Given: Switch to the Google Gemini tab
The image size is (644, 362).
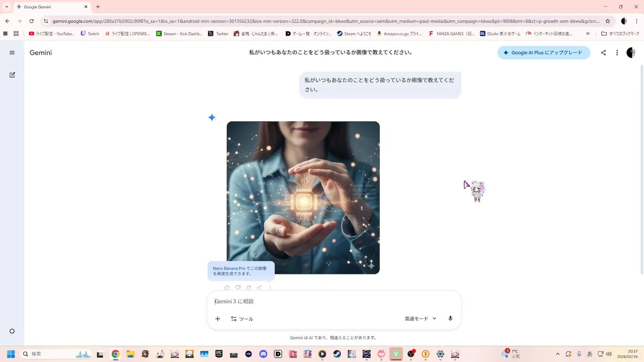Looking at the screenshot, I should [x=52, y=7].
